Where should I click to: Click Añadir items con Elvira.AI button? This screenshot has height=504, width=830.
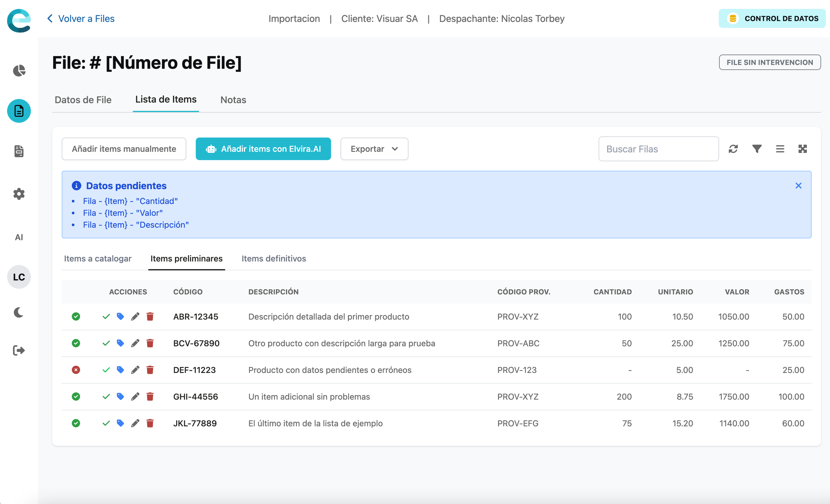click(x=263, y=149)
